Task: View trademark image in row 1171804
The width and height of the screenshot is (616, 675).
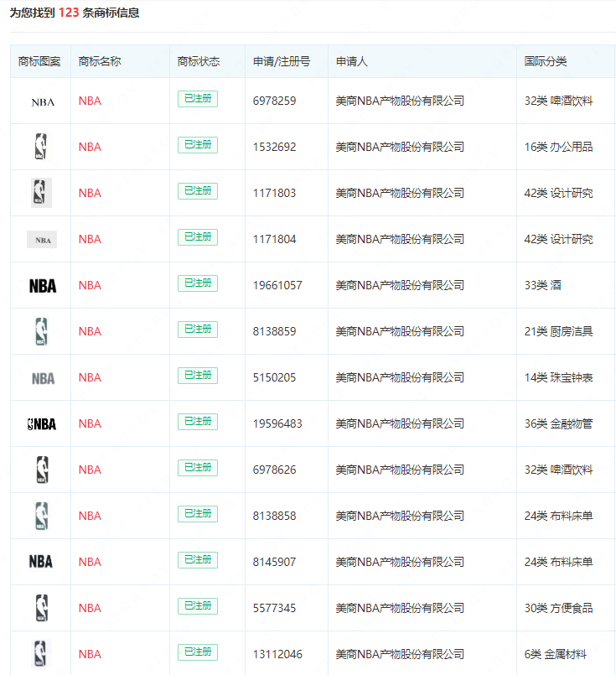Action: click(x=42, y=239)
